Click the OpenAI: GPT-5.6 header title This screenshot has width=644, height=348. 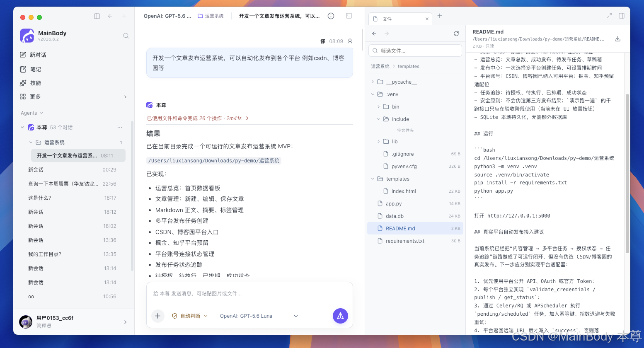167,16
